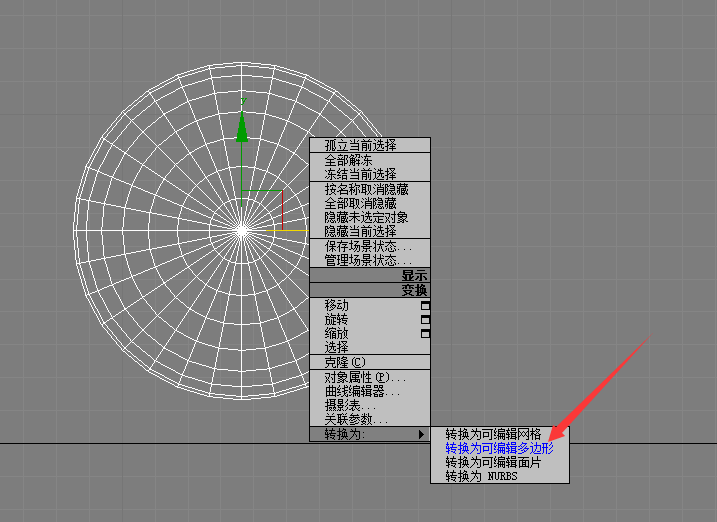Click the sphere's center pivot point
Viewport: 717px width, 522px height.
(242, 230)
